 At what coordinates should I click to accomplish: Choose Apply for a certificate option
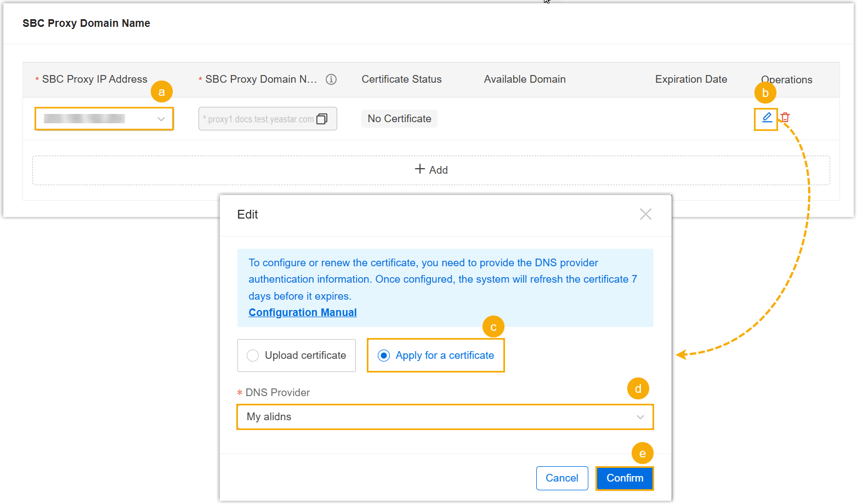point(384,356)
